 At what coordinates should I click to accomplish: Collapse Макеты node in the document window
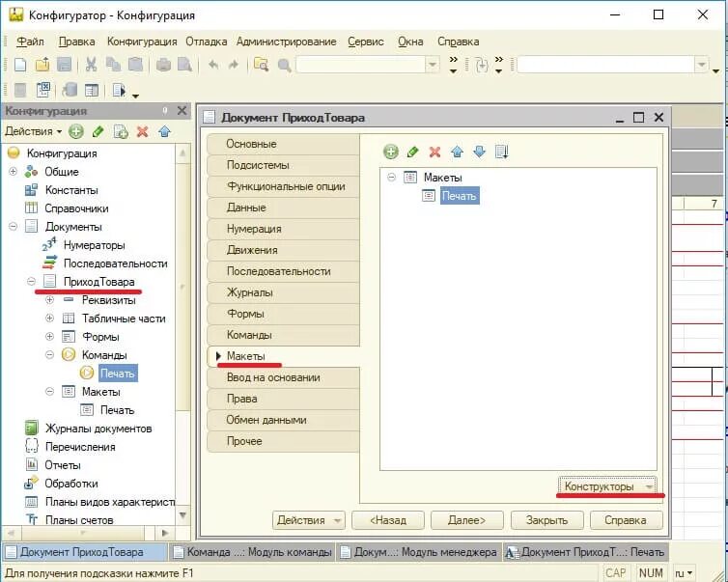tap(392, 178)
